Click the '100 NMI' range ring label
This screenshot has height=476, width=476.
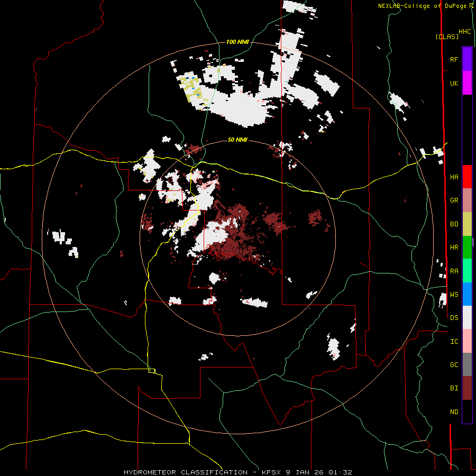237,42
